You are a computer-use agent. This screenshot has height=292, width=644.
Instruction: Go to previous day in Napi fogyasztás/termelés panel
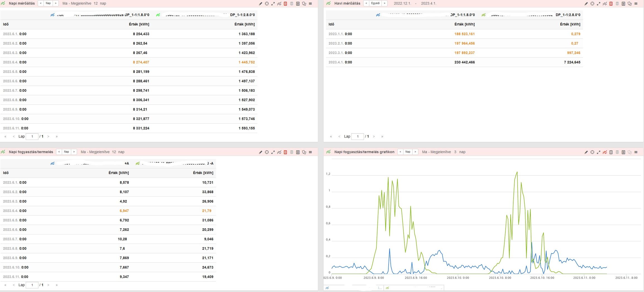(x=59, y=152)
